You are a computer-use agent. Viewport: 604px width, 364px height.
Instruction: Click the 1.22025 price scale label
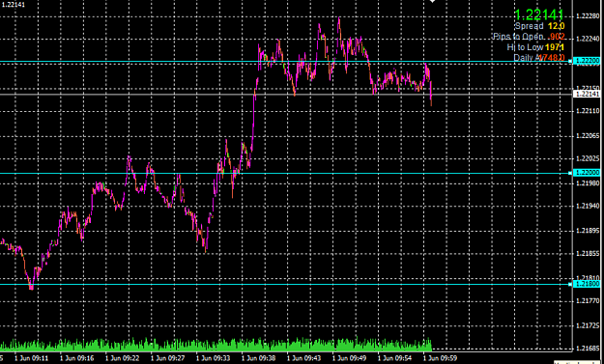(588, 158)
